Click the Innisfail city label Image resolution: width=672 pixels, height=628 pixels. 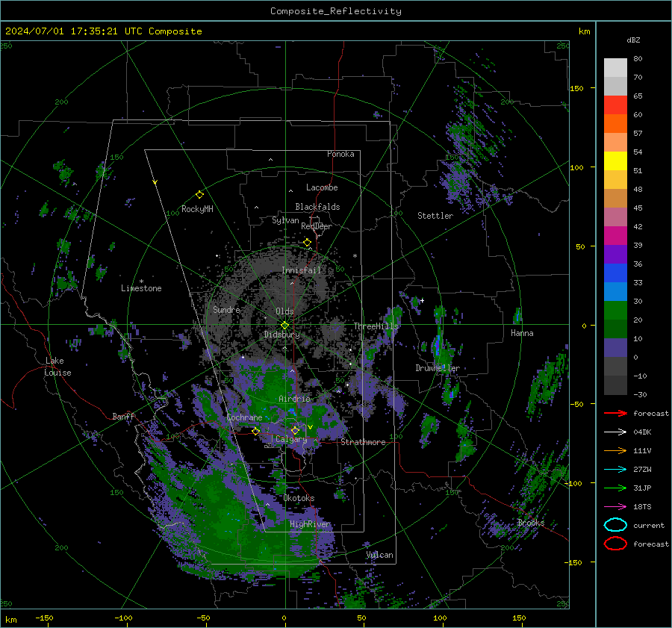(302, 270)
